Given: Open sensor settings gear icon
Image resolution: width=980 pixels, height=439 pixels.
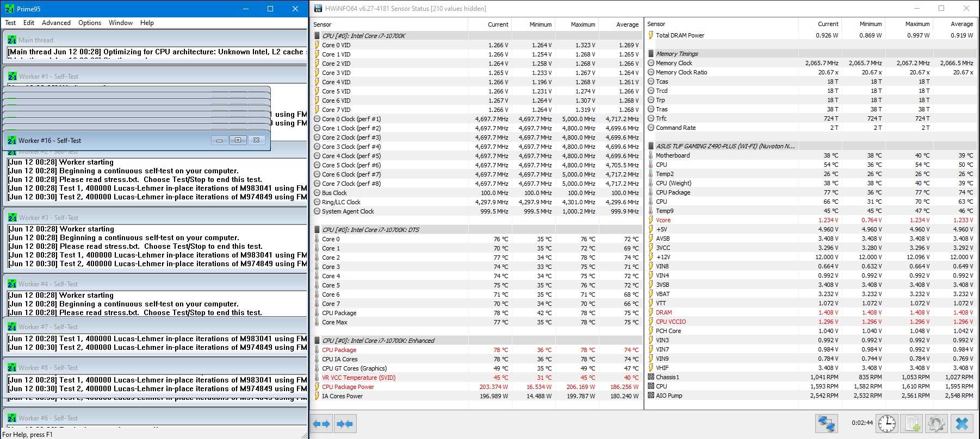Looking at the screenshot, I should pyautogui.click(x=936, y=424).
